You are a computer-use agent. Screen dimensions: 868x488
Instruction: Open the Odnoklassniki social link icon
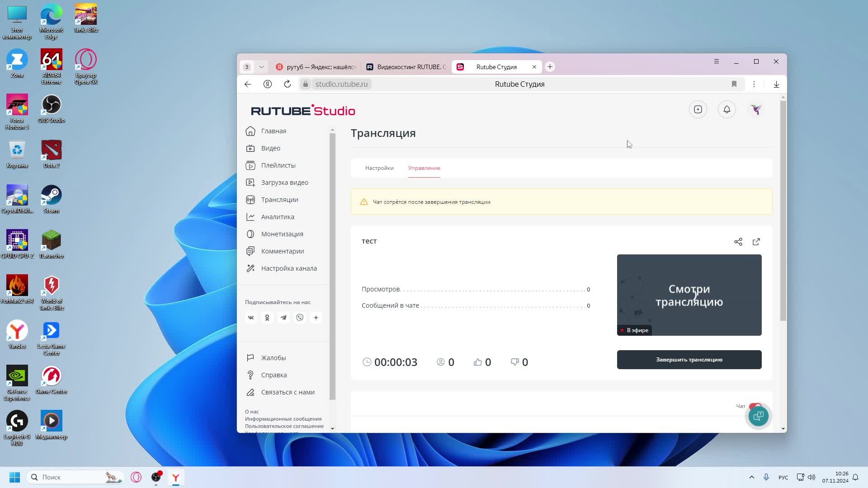267,318
